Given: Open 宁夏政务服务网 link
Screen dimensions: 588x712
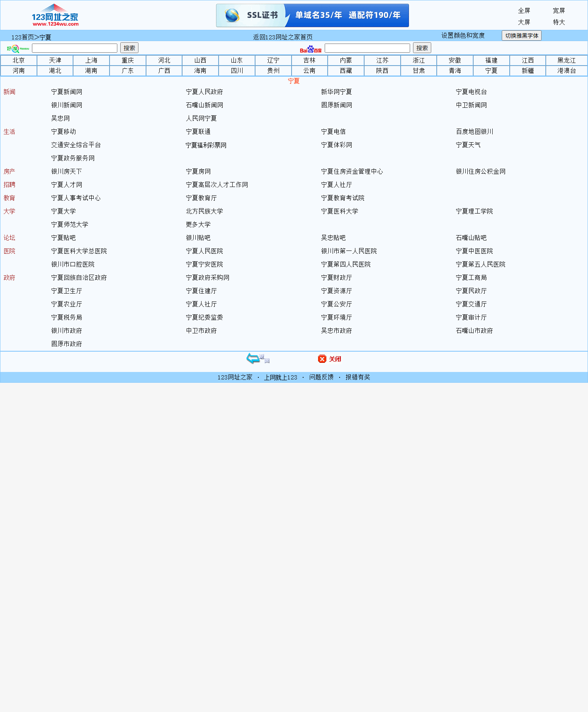Looking at the screenshot, I should point(73,158).
